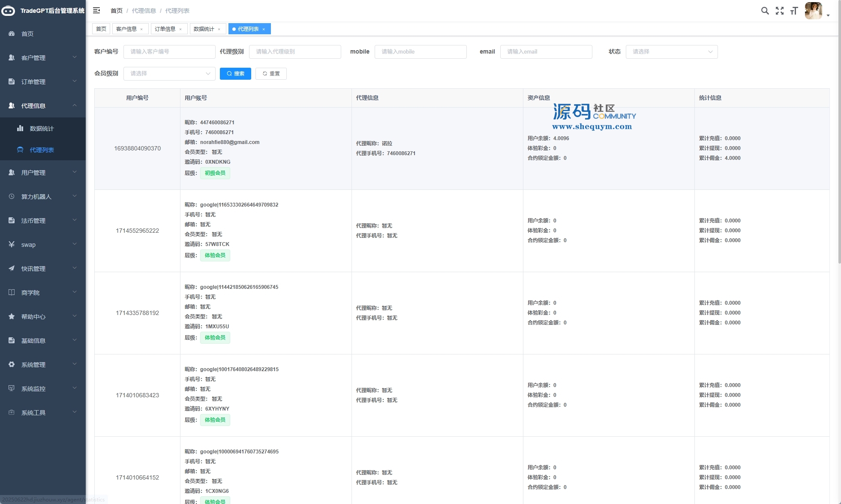Viewport: 841px width, 504px height.
Task: Click into the email input field
Action: [x=546, y=52]
